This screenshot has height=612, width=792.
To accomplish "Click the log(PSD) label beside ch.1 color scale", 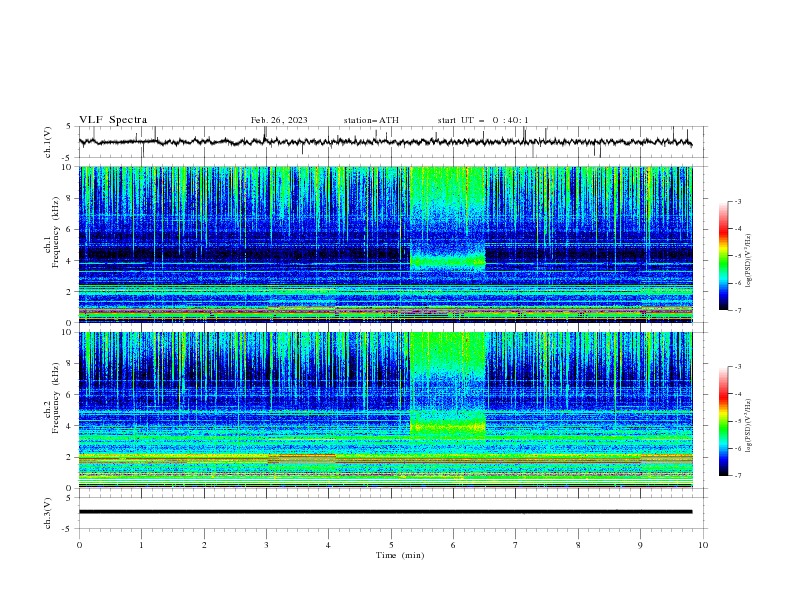I will click(748, 261).
